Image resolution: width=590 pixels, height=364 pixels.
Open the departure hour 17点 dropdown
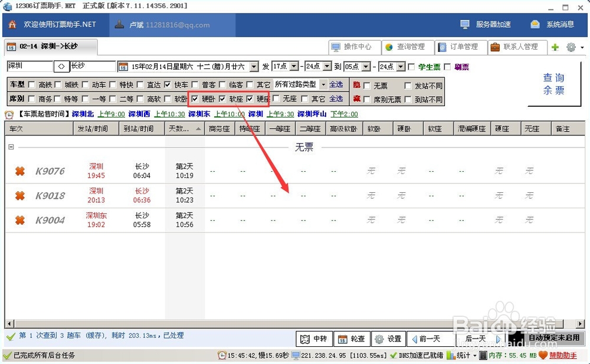[x=291, y=67]
